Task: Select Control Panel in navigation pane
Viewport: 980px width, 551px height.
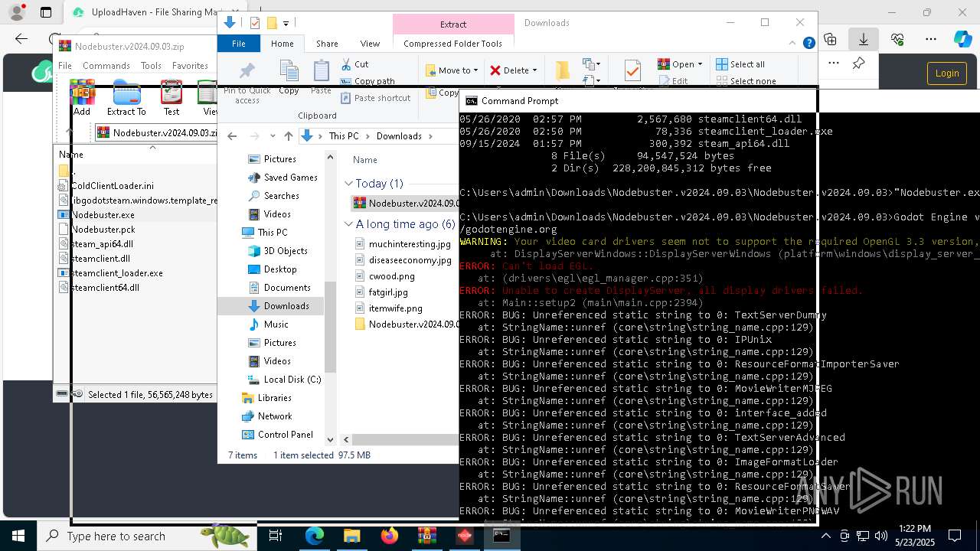Action: pyautogui.click(x=277, y=435)
